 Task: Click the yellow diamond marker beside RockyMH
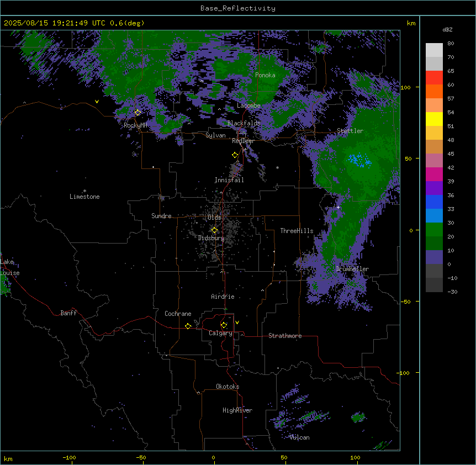click(x=137, y=113)
